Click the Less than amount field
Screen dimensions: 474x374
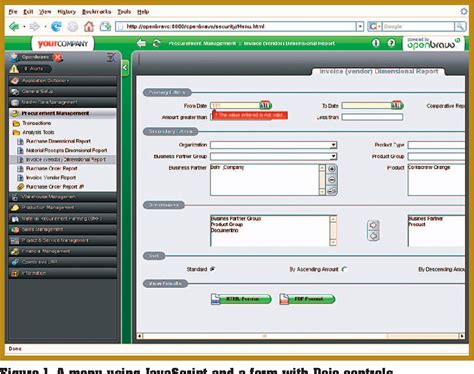tap(372, 117)
